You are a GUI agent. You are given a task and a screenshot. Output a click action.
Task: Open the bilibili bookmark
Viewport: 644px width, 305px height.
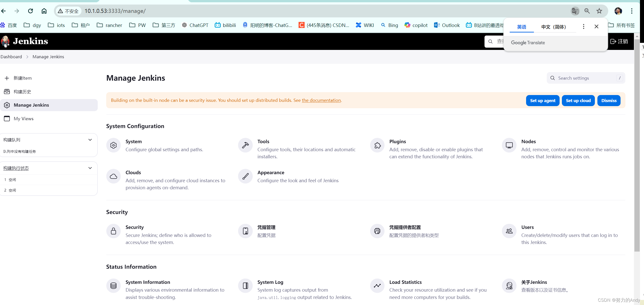(225, 25)
